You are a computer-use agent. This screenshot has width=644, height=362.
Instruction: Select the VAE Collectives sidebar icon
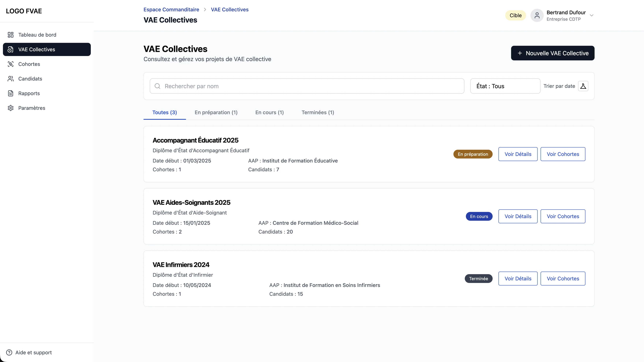click(x=10, y=49)
